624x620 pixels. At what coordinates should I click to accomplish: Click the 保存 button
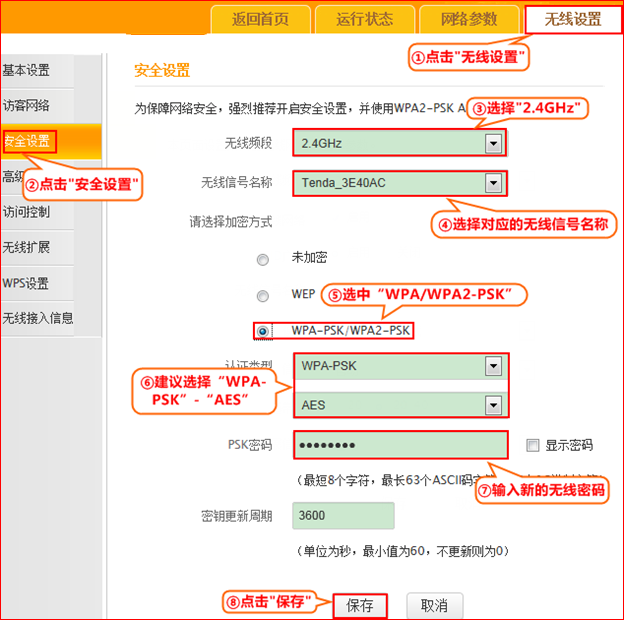[360, 605]
